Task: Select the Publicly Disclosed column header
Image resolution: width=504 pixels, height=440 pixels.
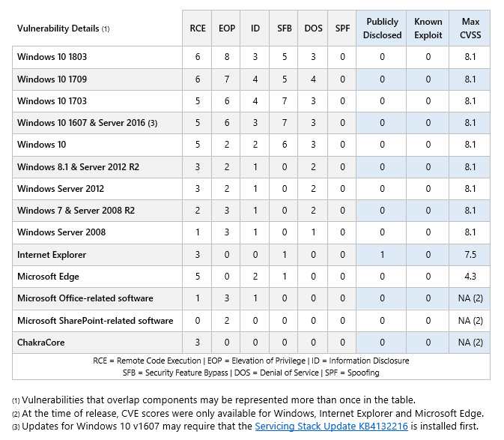Action: [x=382, y=28]
